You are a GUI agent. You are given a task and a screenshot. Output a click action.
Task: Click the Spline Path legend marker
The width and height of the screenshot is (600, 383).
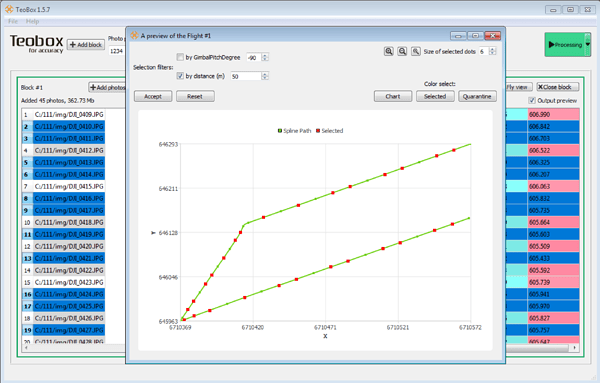tap(280, 131)
